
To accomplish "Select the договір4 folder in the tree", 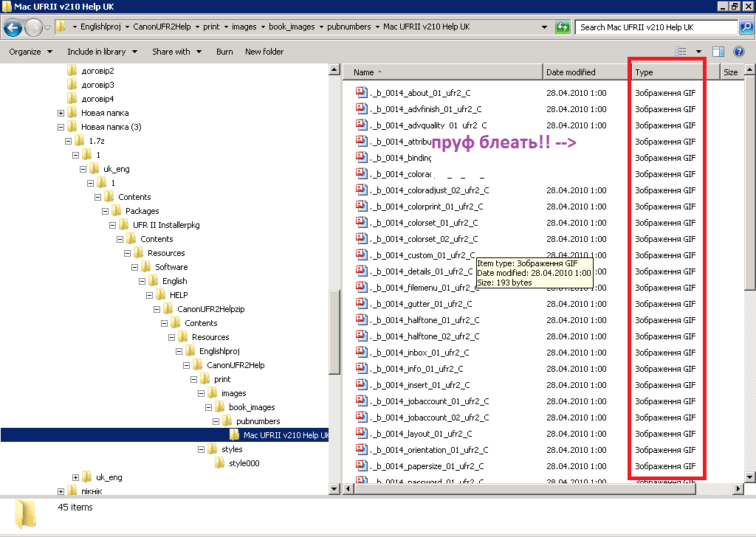I will pyautogui.click(x=98, y=99).
